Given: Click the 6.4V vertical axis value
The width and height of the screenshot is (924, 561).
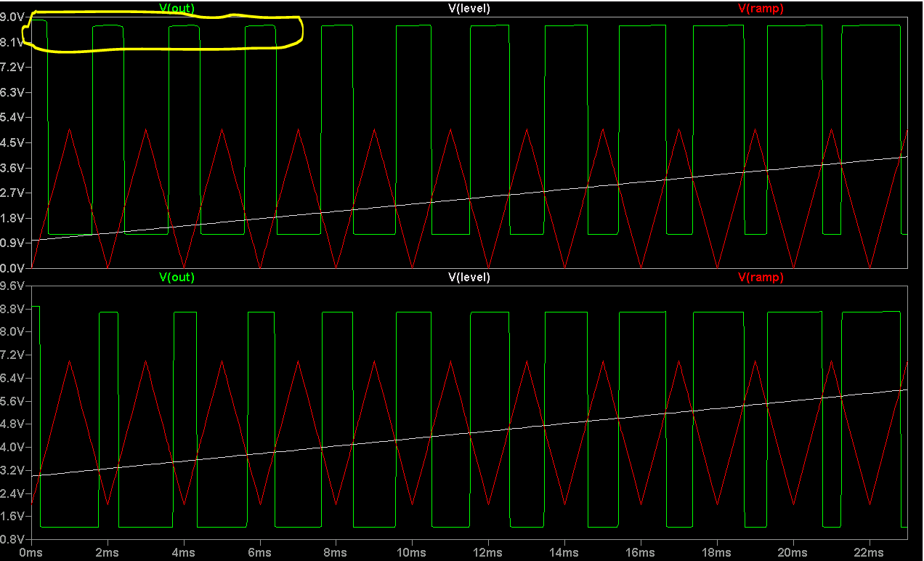Looking at the screenshot, I should click(x=12, y=378).
